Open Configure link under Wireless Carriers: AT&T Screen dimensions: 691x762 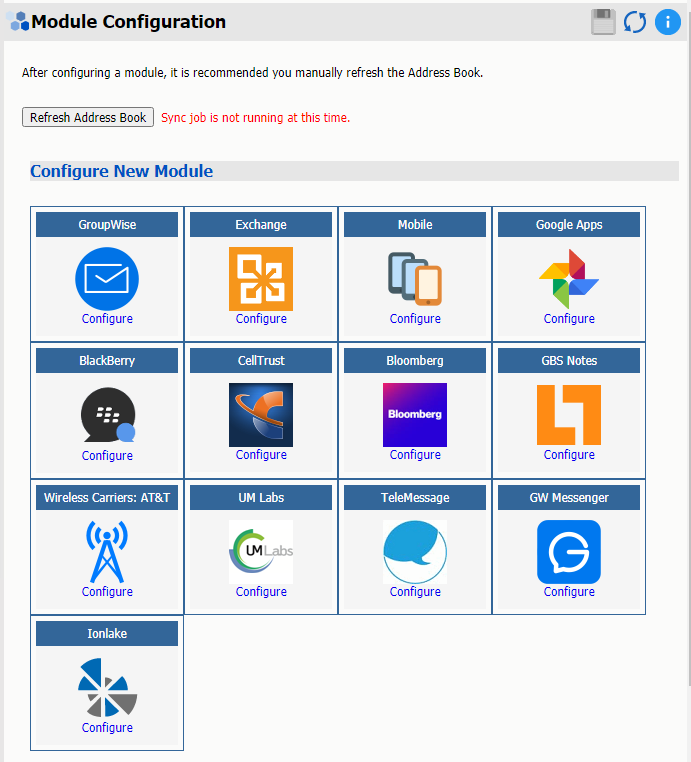(107, 592)
